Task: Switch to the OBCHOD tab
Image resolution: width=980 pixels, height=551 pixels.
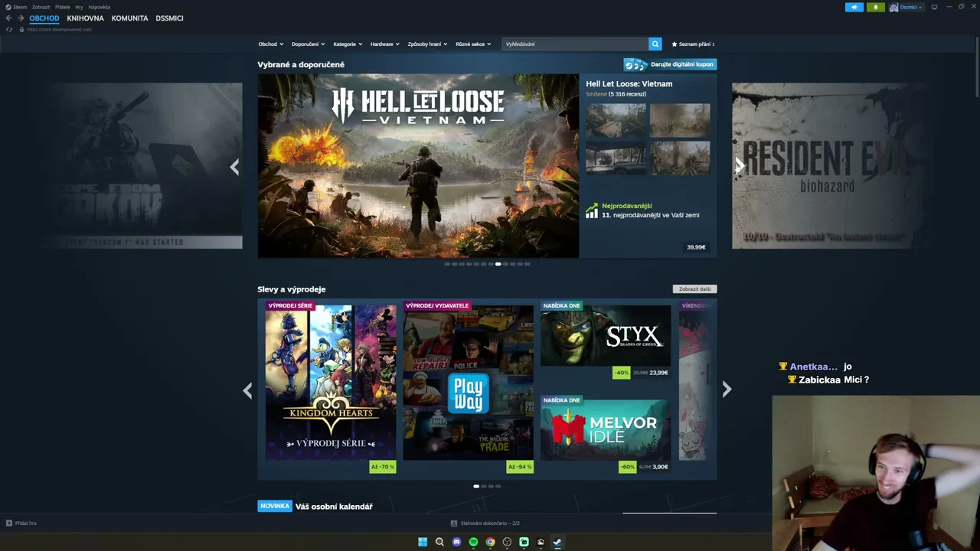Action: (x=44, y=18)
